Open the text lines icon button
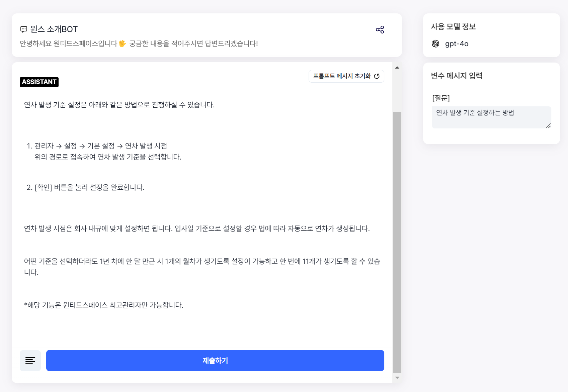Viewport: 568px width, 392px height. (x=30, y=361)
